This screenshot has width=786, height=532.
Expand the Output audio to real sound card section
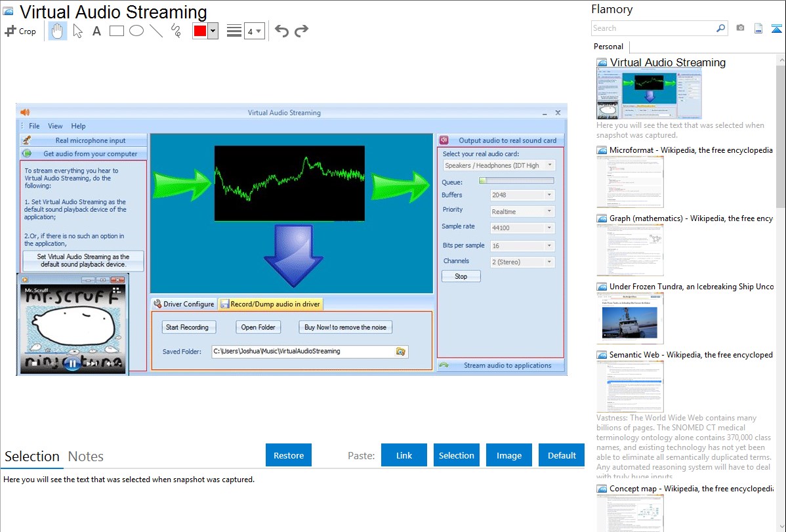(x=501, y=140)
